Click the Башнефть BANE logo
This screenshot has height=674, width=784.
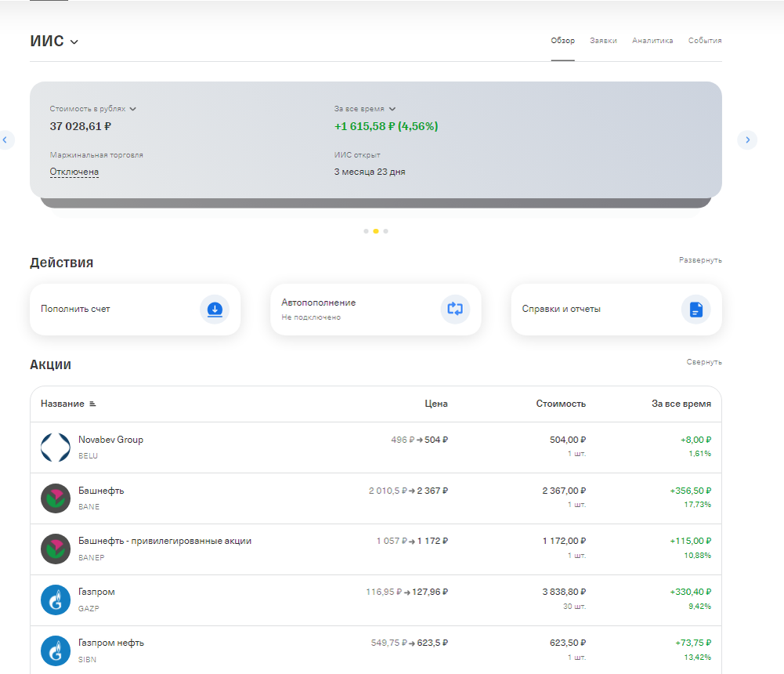(x=56, y=498)
